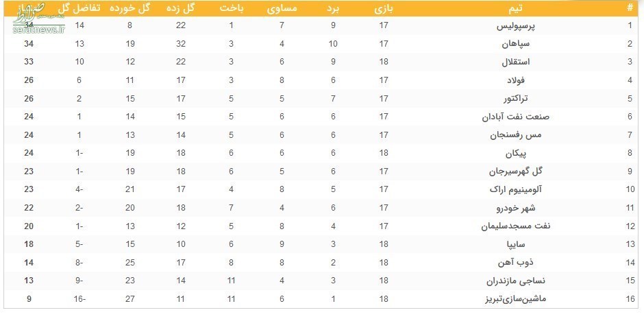Click the Serat News logo watermark
Image resolution: width=644 pixels, height=319 pixels.
pyautogui.click(x=39, y=19)
